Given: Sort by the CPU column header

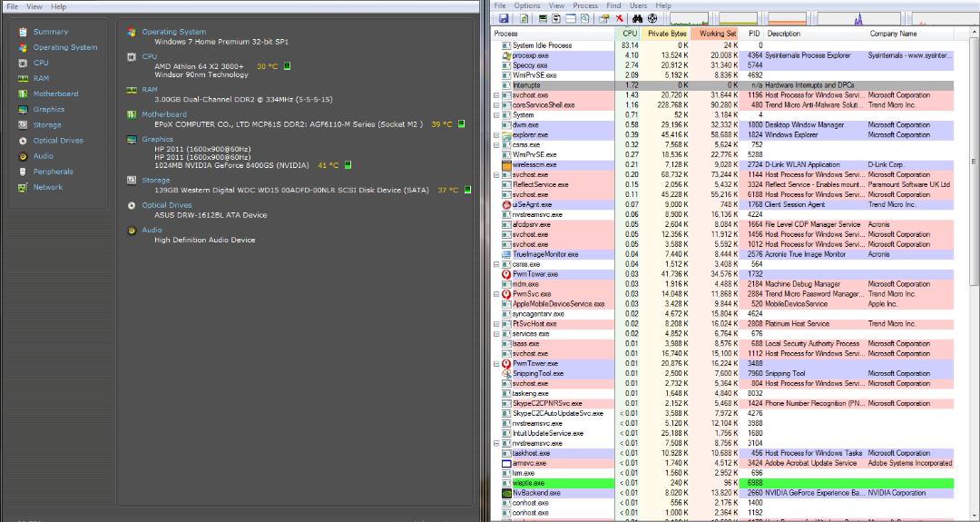Looking at the screenshot, I should pyautogui.click(x=628, y=34).
